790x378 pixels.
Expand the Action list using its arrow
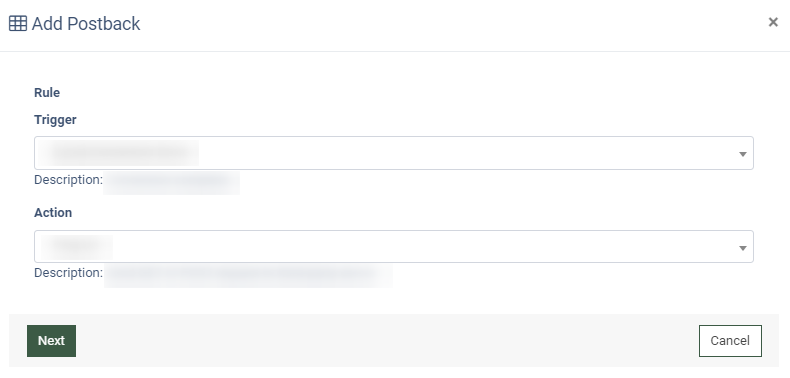[743, 248]
